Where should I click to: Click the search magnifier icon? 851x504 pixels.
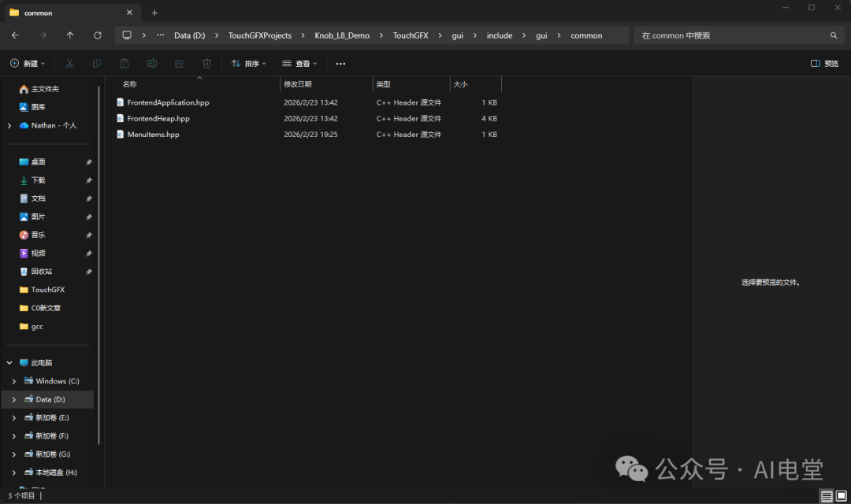[834, 35]
